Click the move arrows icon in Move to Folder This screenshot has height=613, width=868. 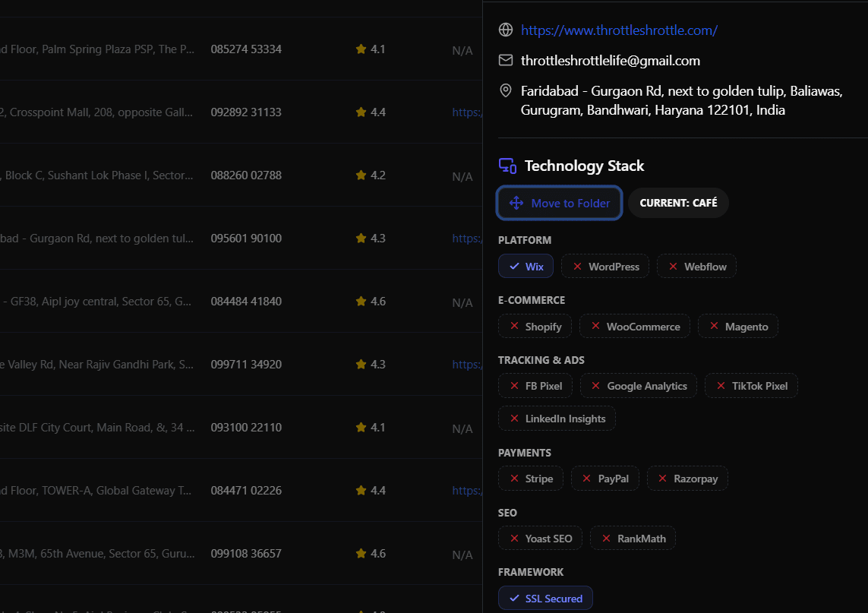coord(516,203)
